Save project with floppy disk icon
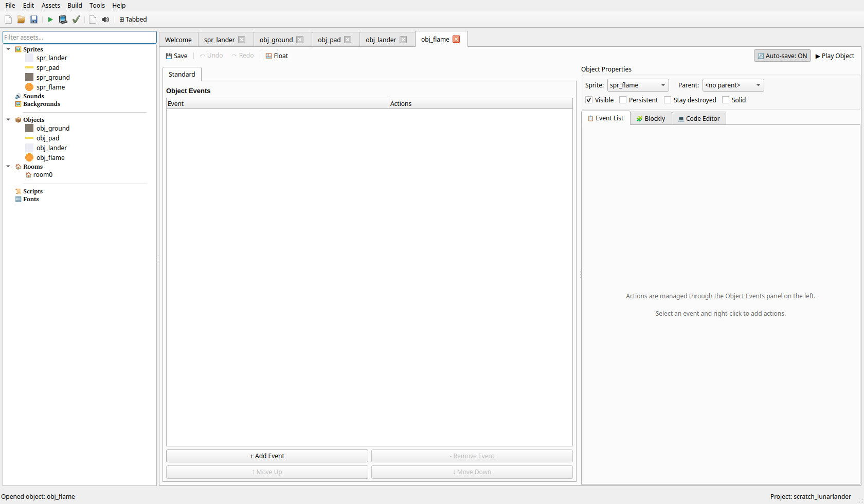 point(34,20)
